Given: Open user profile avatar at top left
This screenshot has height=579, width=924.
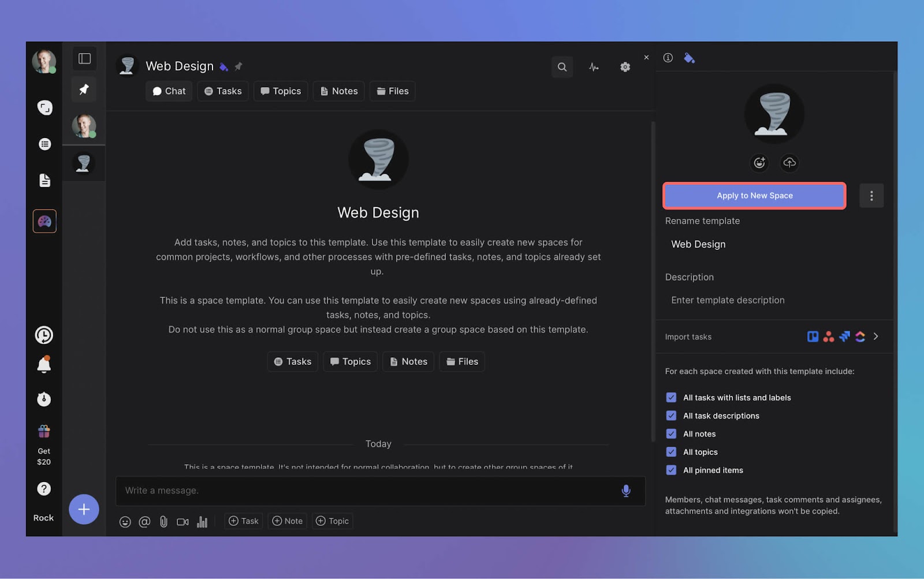Looking at the screenshot, I should 44,61.
